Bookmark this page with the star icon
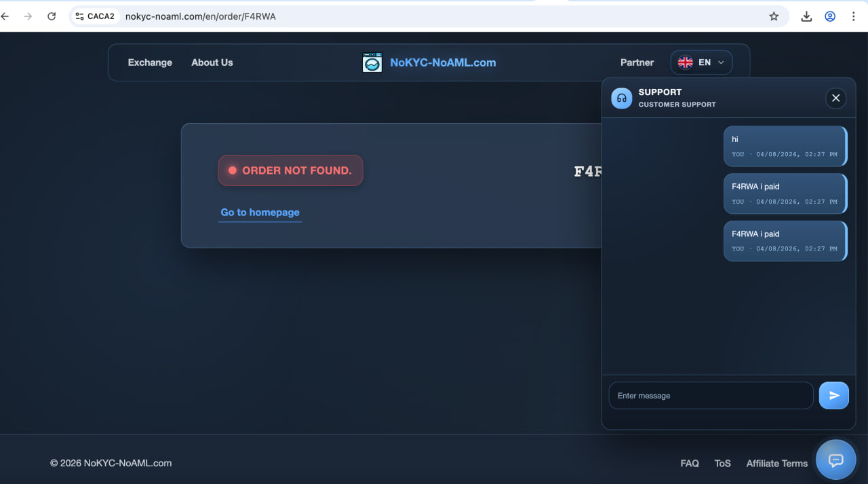The image size is (868, 484). click(x=774, y=16)
